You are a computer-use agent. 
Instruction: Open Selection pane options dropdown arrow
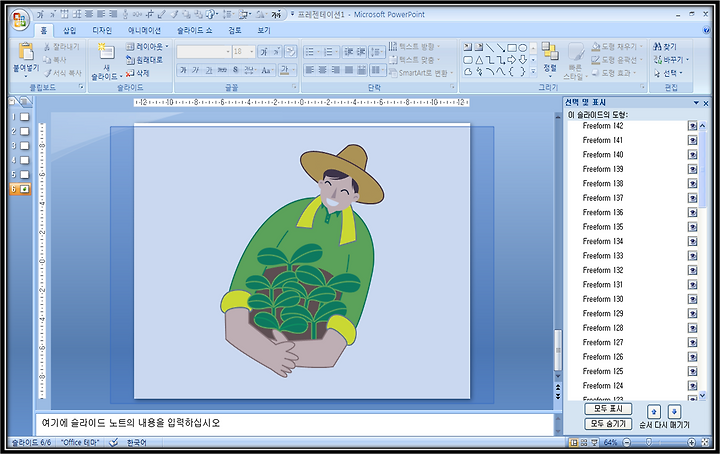697,103
